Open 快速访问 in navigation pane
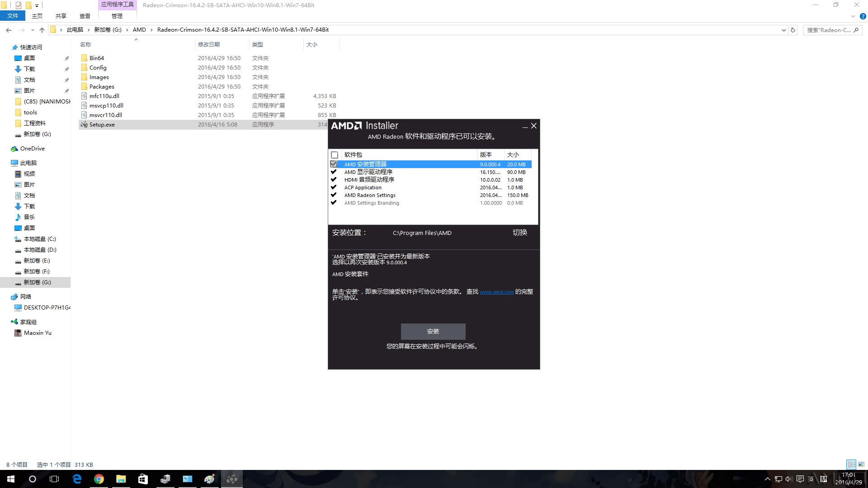Viewport: 868px width, 488px height. point(31,47)
